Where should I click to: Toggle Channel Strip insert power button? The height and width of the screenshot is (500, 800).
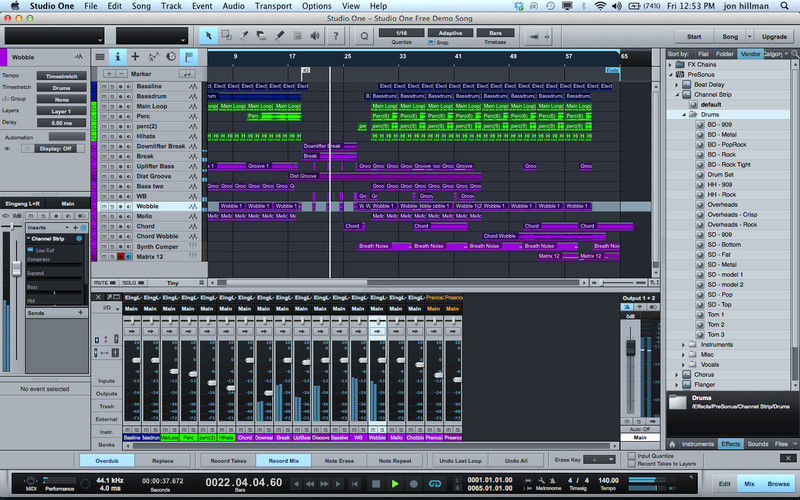(x=79, y=238)
